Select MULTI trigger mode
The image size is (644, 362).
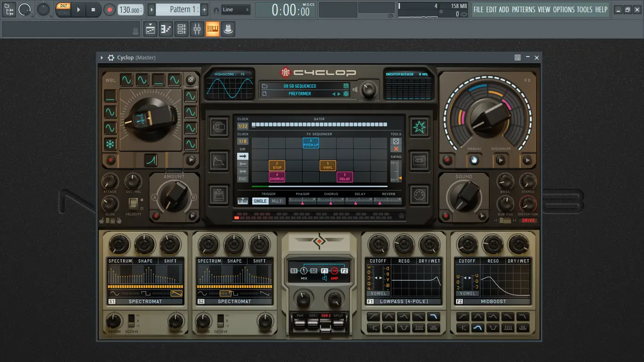point(277,201)
